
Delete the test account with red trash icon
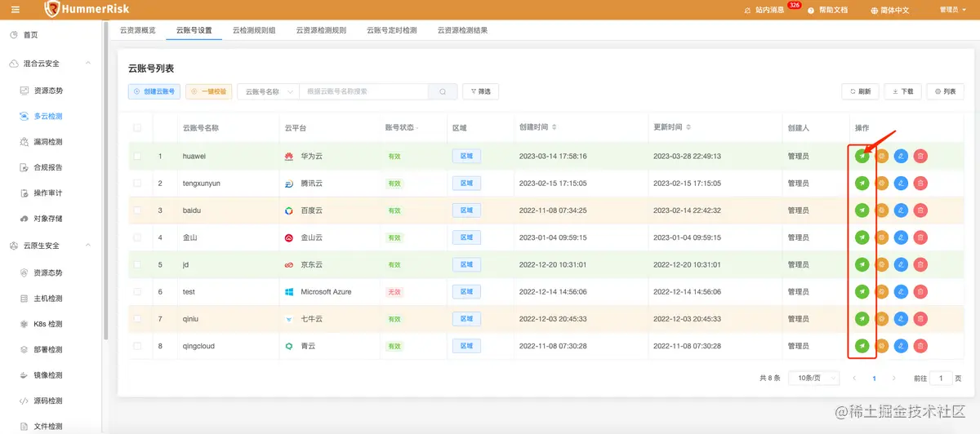(920, 291)
